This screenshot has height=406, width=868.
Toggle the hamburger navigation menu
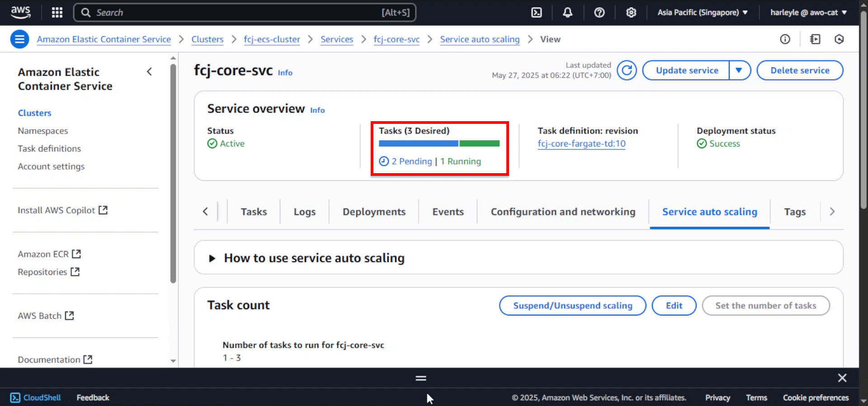[x=19, y=39]
